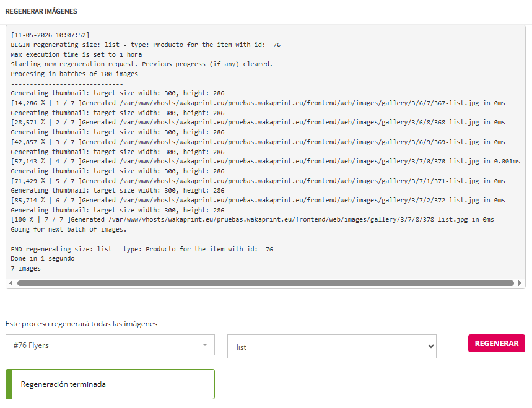Image resolution: width=532 pixels, height=408 pixels.
Task: Click the log scrollbar left arrow
Action: (x=11, y=283)
